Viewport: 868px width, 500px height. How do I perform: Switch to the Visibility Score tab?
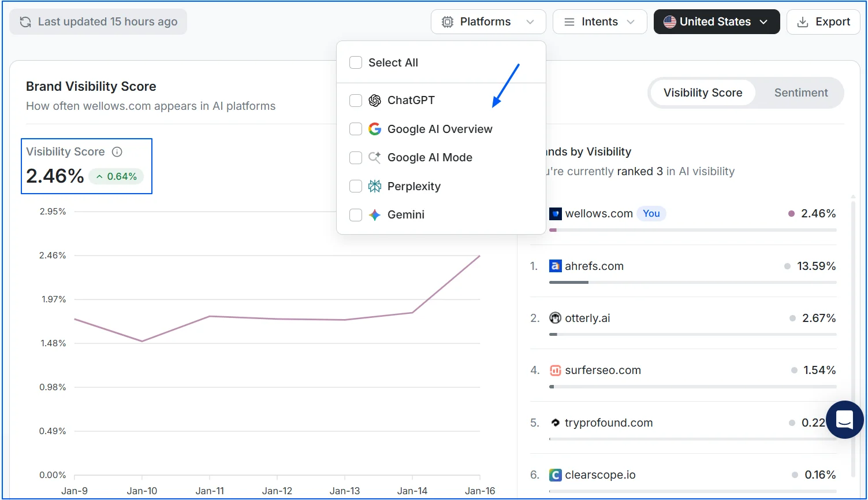703,92
